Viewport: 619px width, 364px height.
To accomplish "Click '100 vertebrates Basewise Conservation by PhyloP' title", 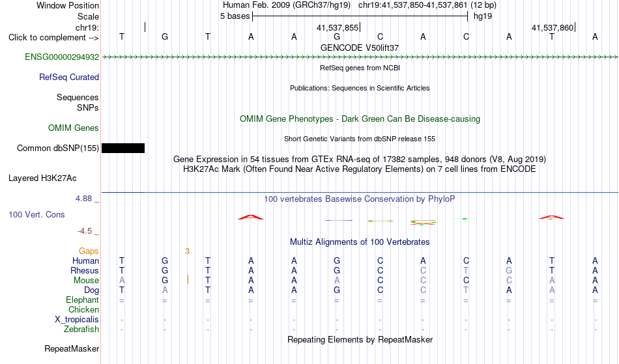I will coord(360,199).
